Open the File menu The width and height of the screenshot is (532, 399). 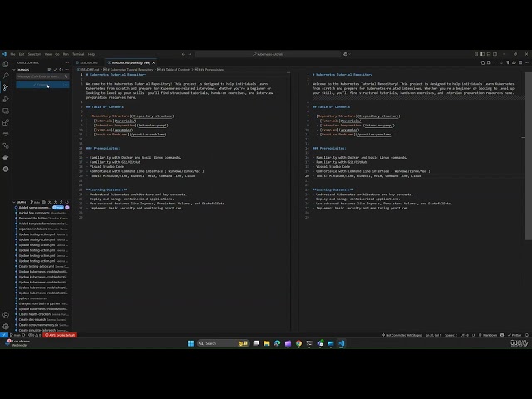pos(13,54)
